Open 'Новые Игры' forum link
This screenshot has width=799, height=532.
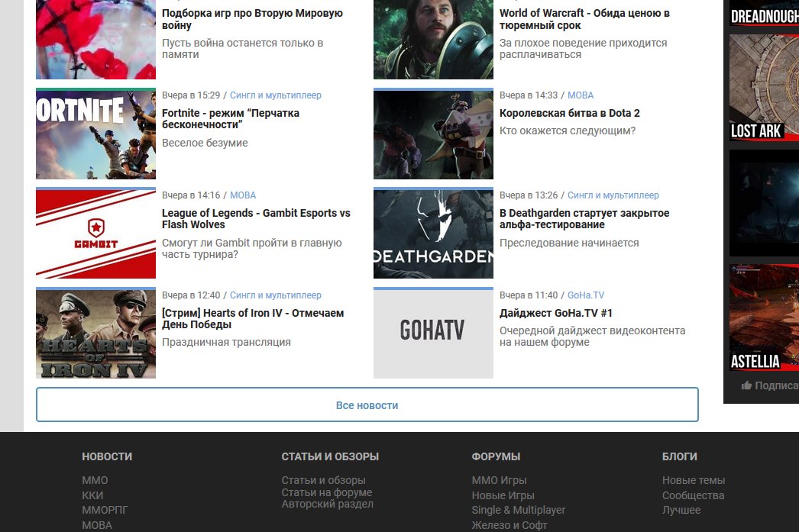coord(503,495)
